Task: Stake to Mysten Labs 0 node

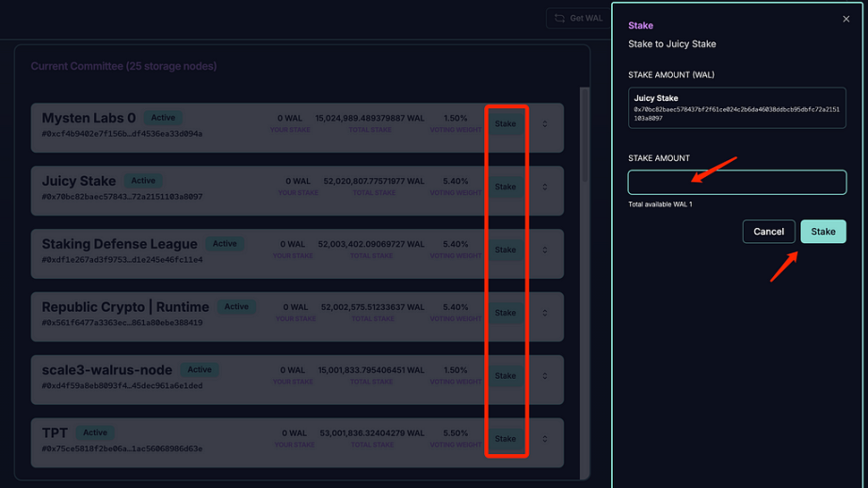Action: click(x=505, y=123)
